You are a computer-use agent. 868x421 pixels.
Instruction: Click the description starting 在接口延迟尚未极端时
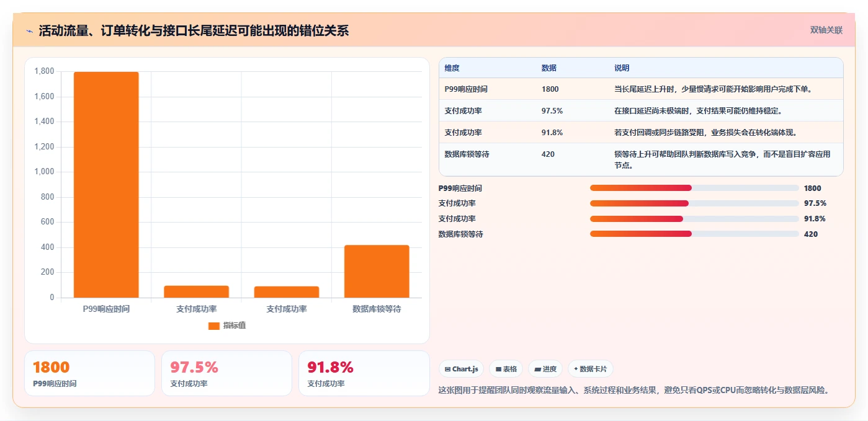point(699,111)
